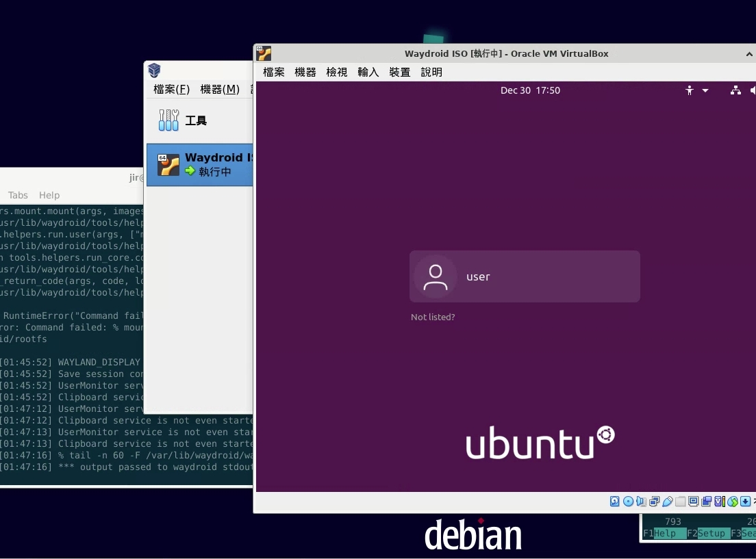This screenshot has width=756, height=559.
Task: Click the roll-up caret button on VM title bar
Action: (749, 54)
